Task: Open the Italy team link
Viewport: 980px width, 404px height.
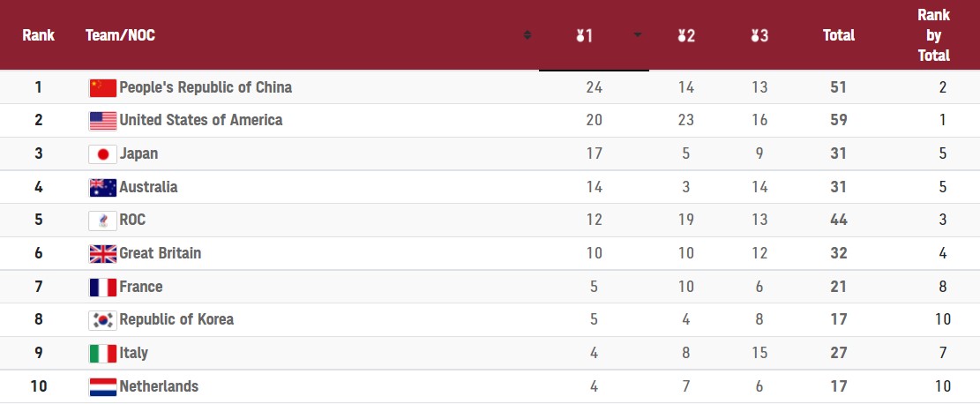Action: [x=133, y=353]
